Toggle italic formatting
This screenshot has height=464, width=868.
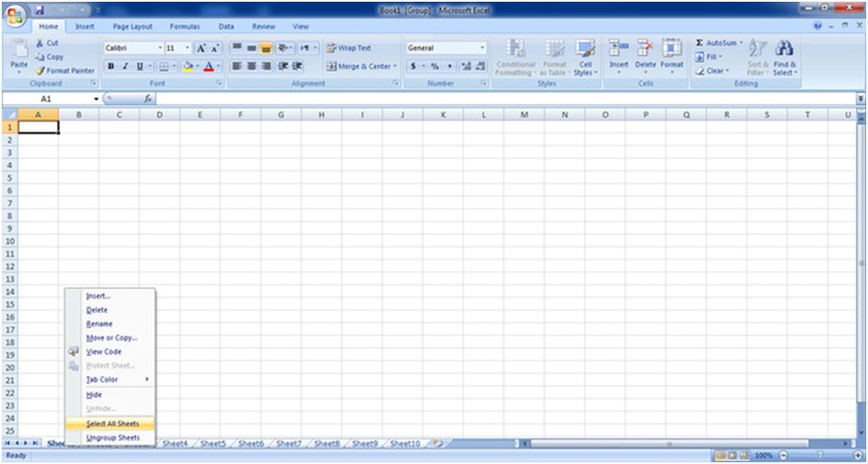click(x=124, y=66)
